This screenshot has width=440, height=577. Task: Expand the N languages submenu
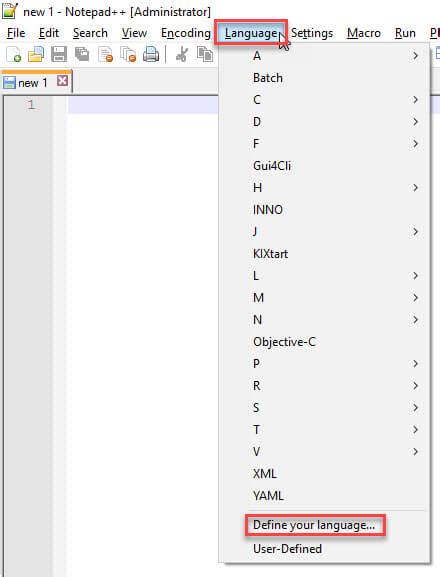[x=324, y=320]
